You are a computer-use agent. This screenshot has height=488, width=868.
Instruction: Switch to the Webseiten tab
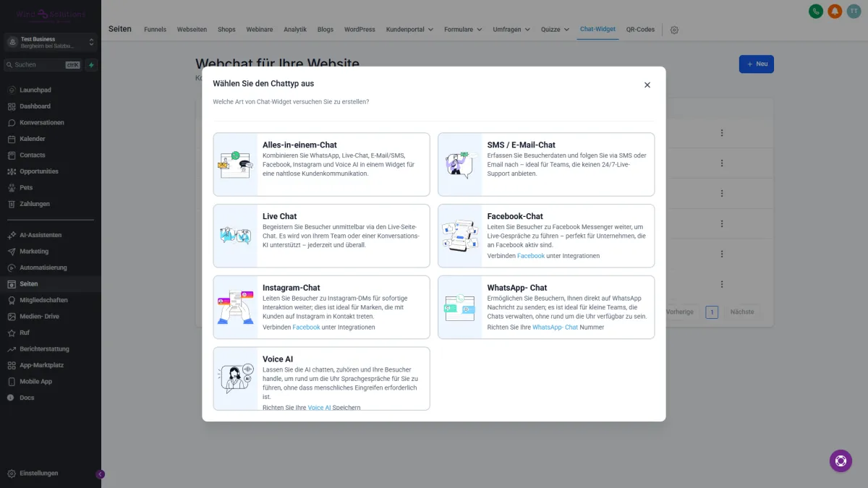pos(192,30)
